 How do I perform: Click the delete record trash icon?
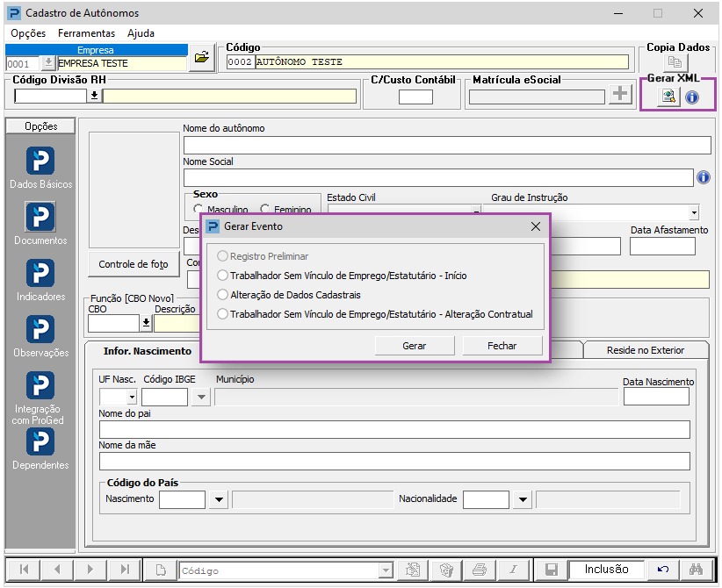445,570
